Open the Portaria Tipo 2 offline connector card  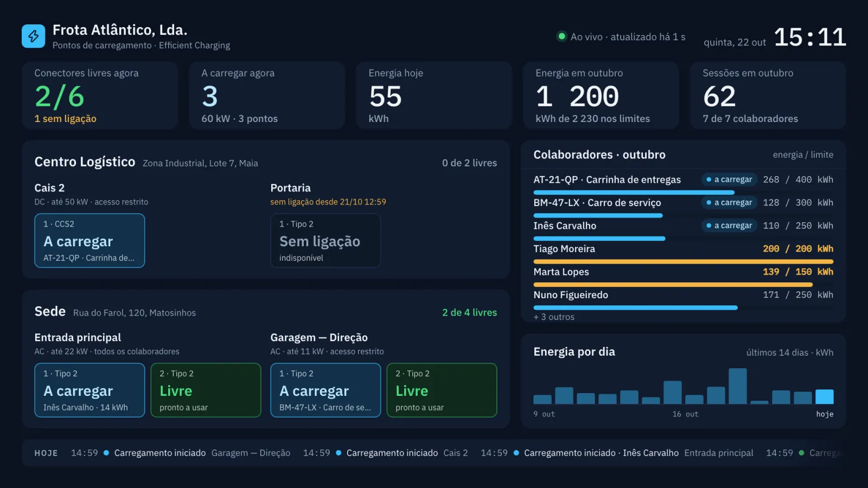pyautogui.click(x=325, y=240)
